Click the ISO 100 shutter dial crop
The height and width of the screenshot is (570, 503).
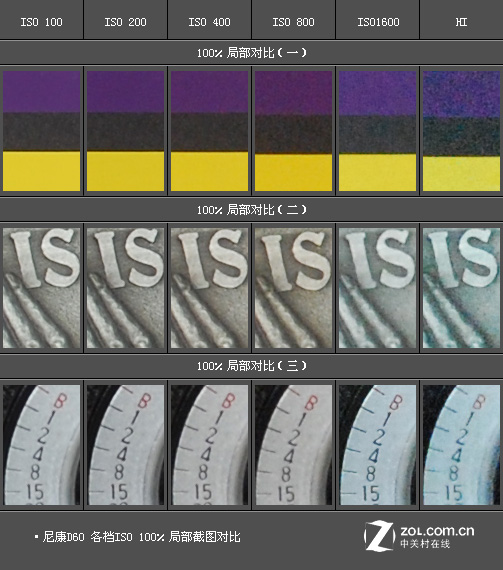[41, 445]
